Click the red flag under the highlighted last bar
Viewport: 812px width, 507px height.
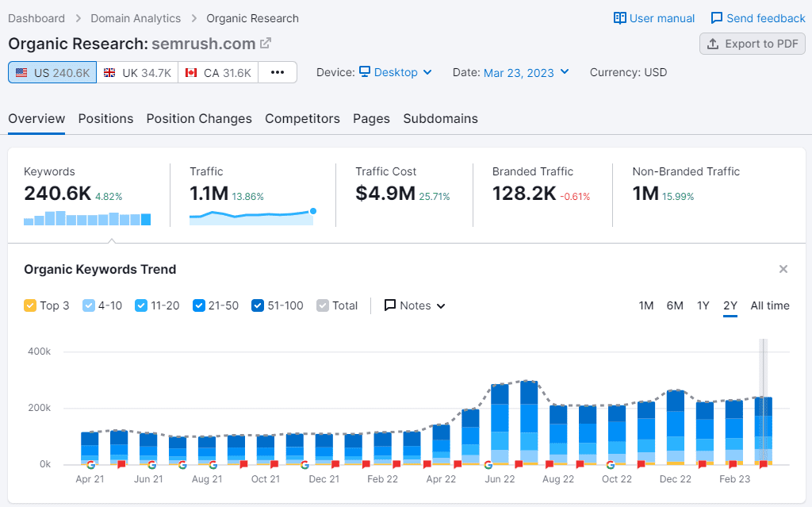(763, 464)
